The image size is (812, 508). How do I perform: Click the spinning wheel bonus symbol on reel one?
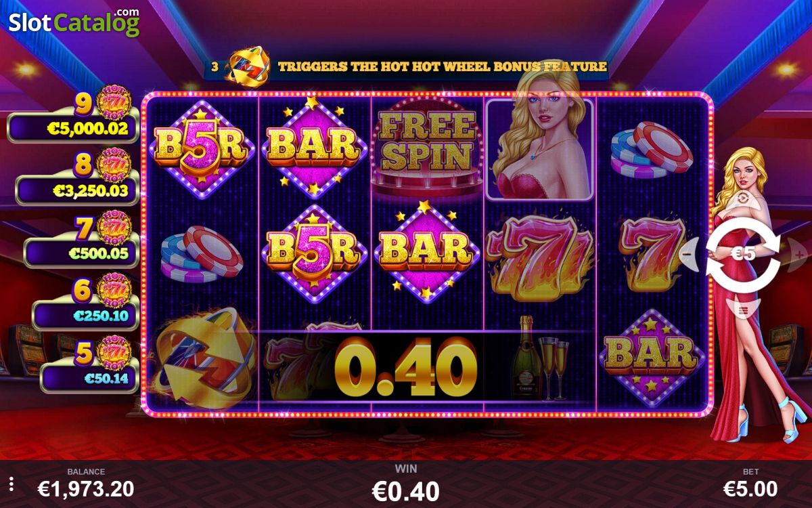click(x=202, y=359)
